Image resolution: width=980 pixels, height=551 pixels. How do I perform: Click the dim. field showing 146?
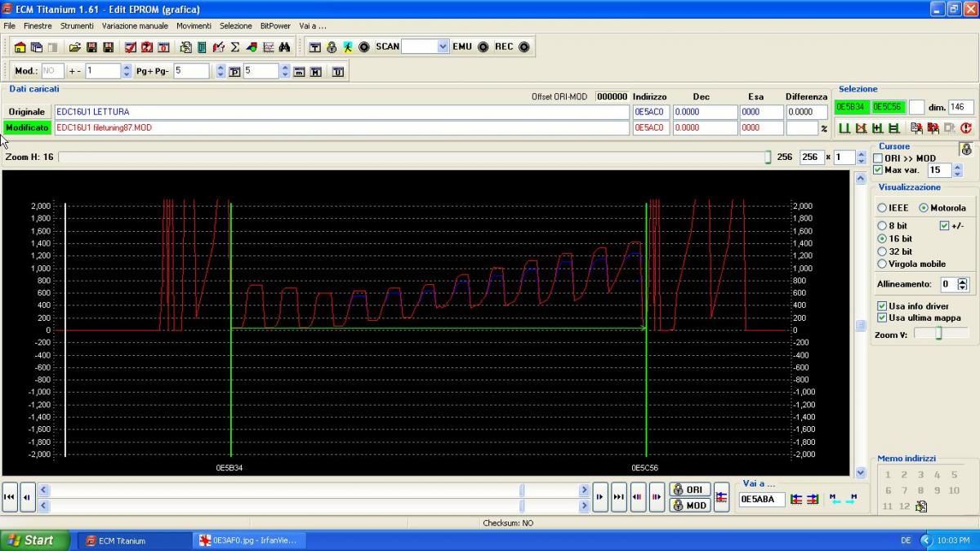pyautogui.click(x=962, y=107)
